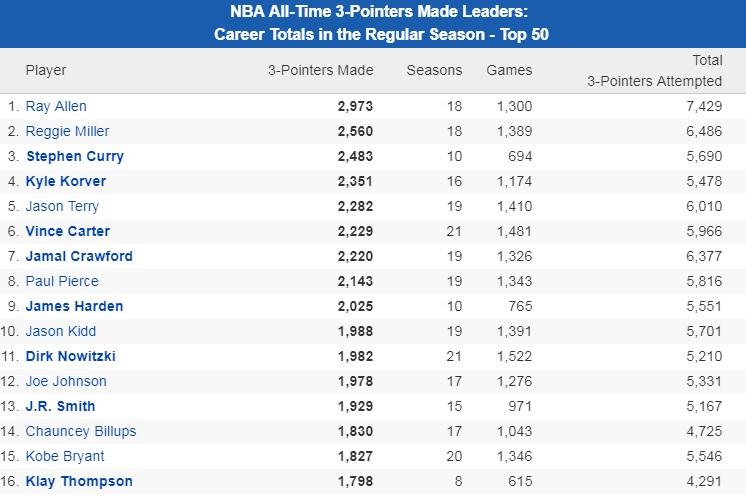The height and width of the screenshot is (498, 746).
Task: Click the Jason Kidd link
Action: click(61, 331)
